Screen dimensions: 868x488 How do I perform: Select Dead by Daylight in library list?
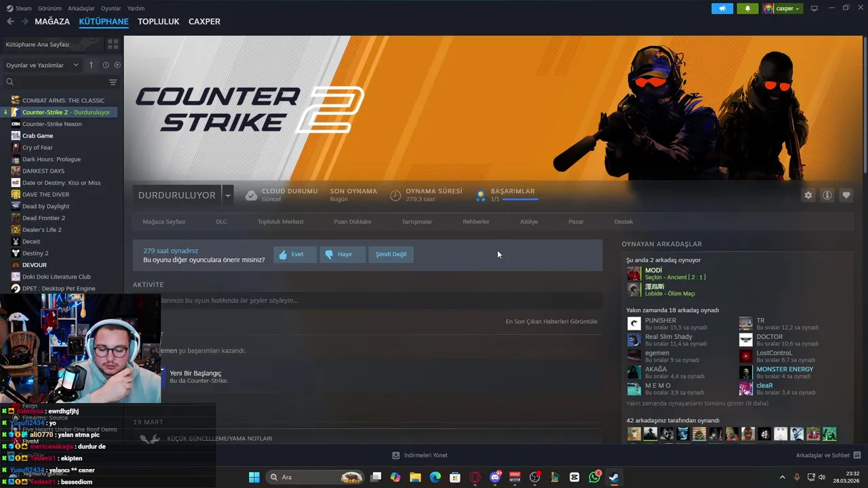46,206
